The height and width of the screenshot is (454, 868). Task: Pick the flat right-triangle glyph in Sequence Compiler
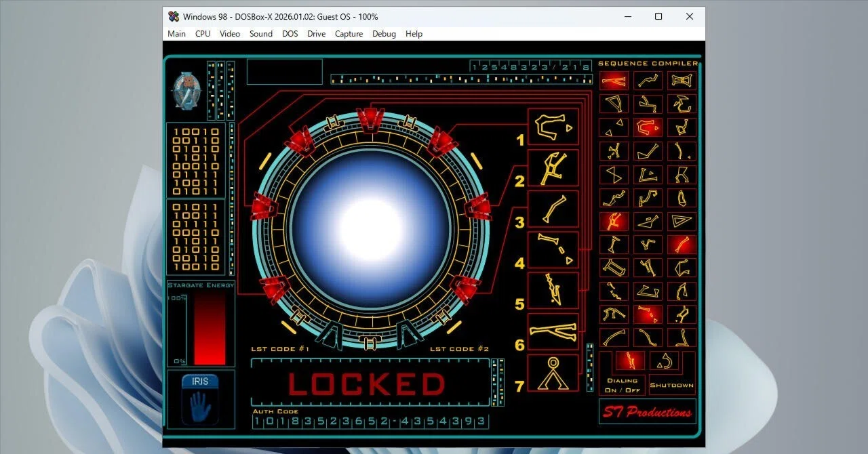[682, 221]
